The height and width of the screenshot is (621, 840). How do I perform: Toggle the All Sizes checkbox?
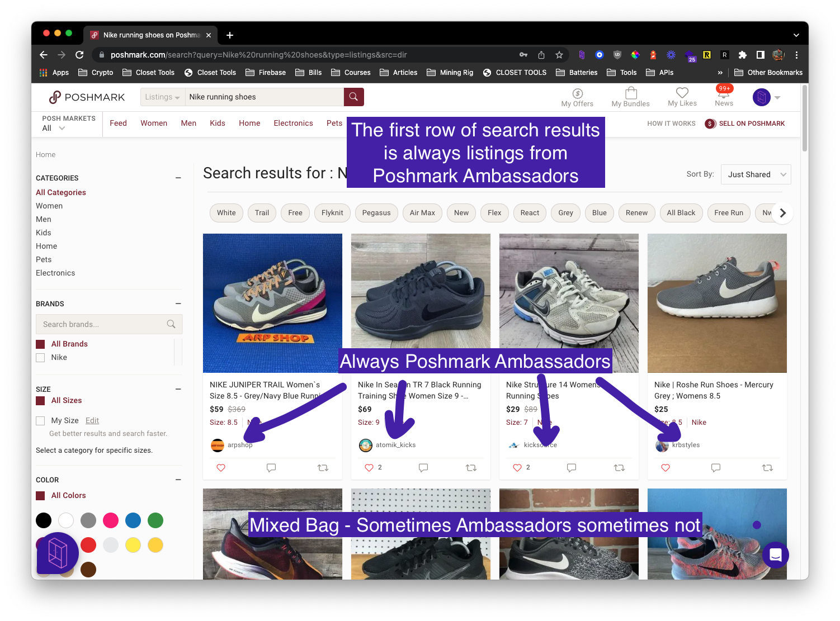[x=40, y=401]
